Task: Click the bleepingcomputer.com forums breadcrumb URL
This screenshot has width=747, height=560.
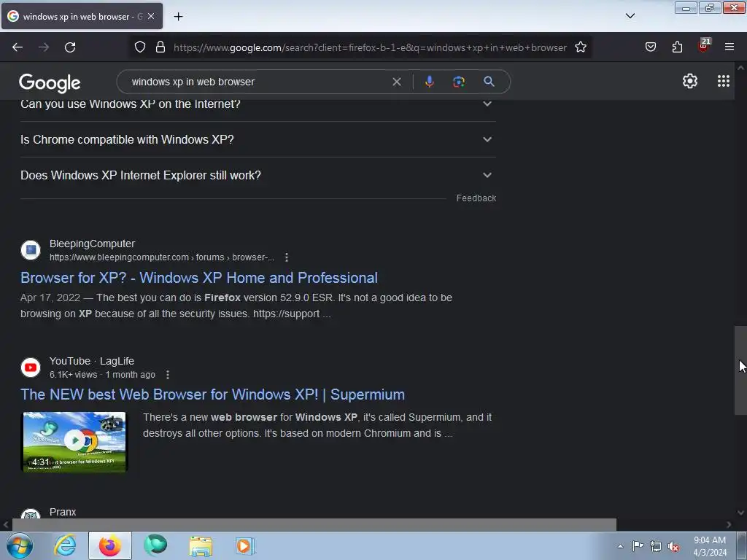Action: pyautogui.click(x=161, y=257)
